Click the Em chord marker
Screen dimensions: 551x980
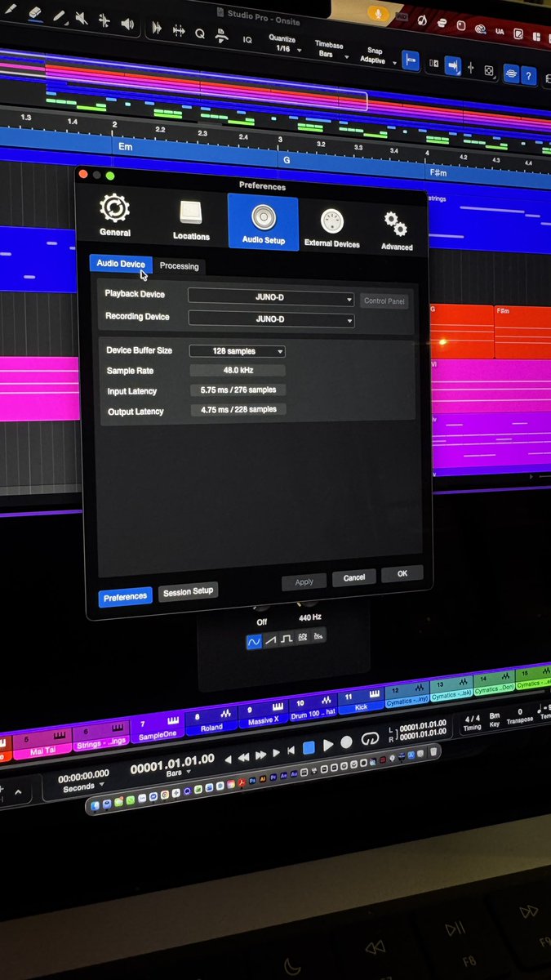tap(126, 147)
